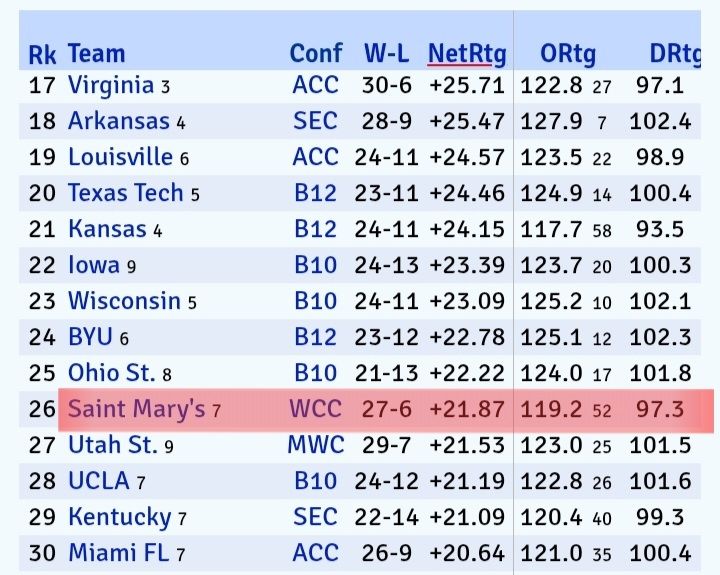Sort table by NetRtg column header
Screen dimensions: 720x575
466,53
